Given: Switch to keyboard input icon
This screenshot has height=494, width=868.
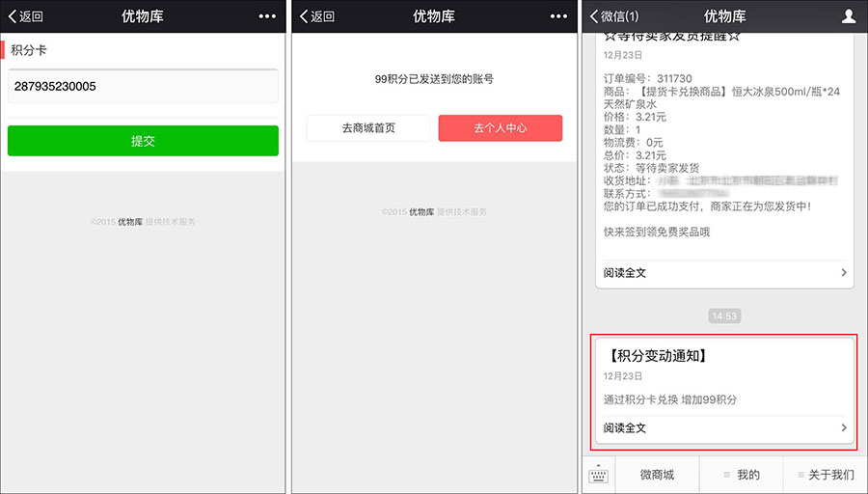Looking at the screenshot, I should tap(598, 474).
